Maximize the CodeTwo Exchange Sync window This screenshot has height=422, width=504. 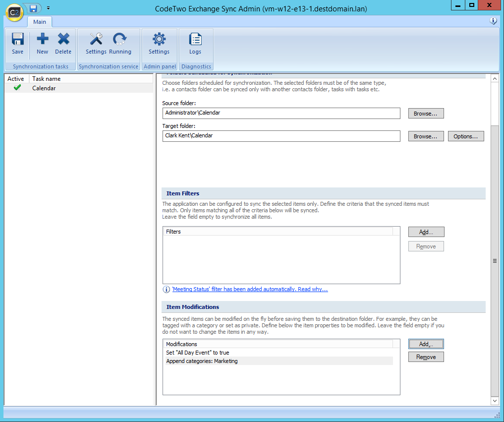[x=471, y=5]
